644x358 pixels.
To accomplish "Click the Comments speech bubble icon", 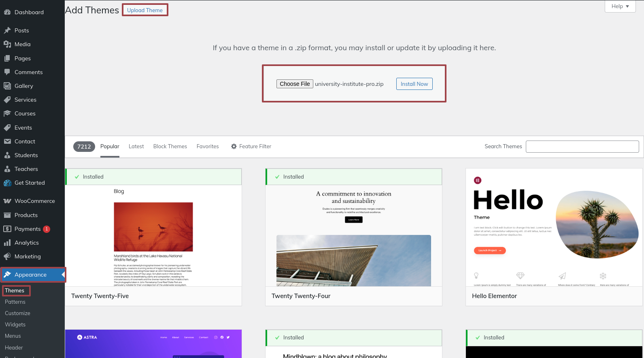I will (7, 72).
